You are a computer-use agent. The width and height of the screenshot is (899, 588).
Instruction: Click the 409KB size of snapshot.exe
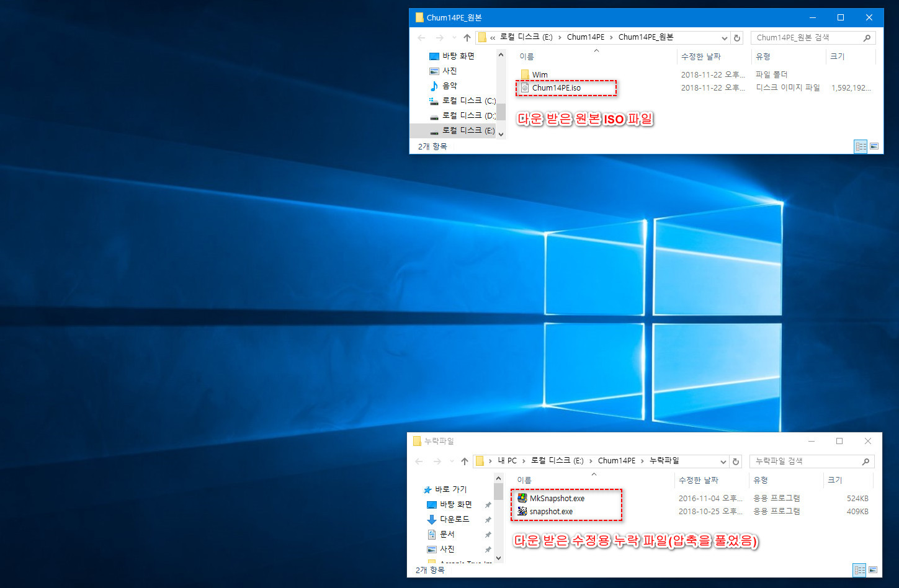[857, 512]
